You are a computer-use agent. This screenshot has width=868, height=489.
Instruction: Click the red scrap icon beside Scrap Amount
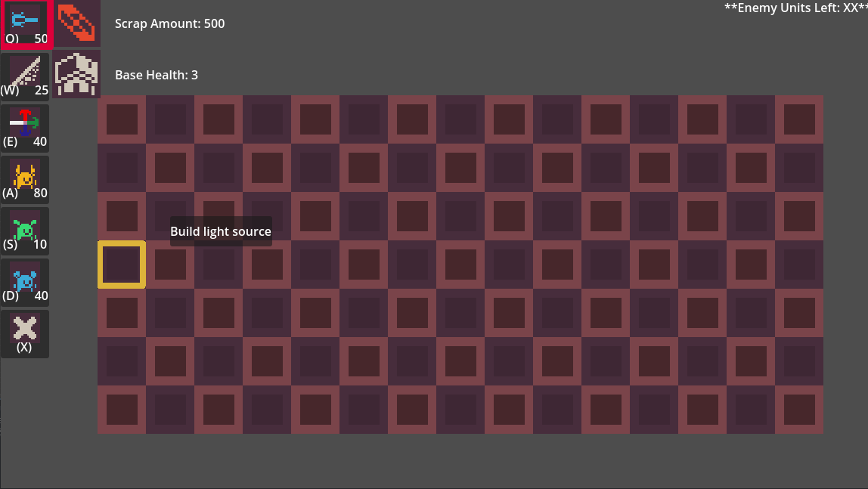coord(76,23)
